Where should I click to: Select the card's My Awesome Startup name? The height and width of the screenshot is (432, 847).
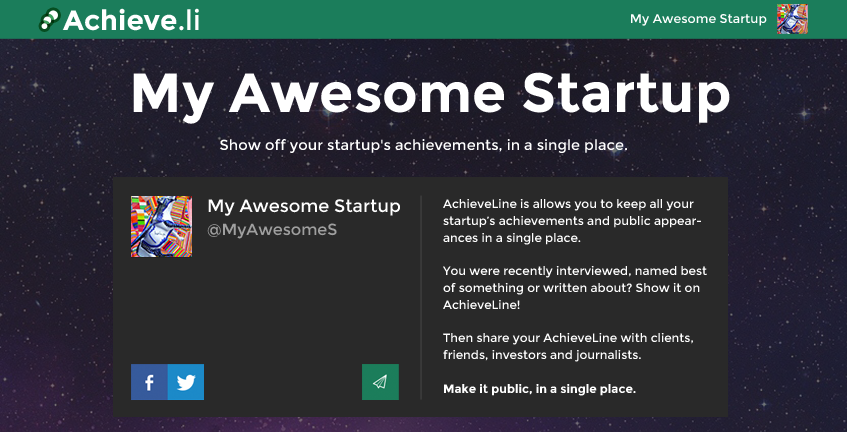coord(303,206)
